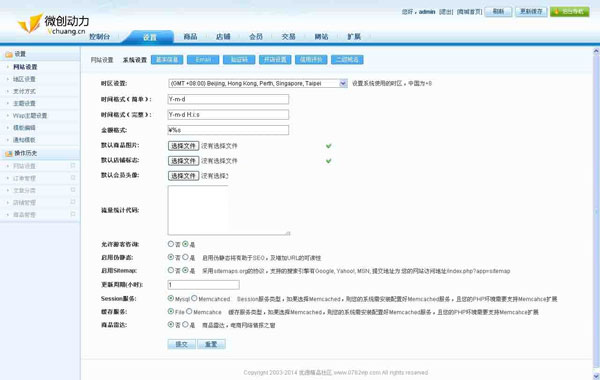Select 否 for 允许游客咨询
600x380 pixels.
(x=171, y=244)
